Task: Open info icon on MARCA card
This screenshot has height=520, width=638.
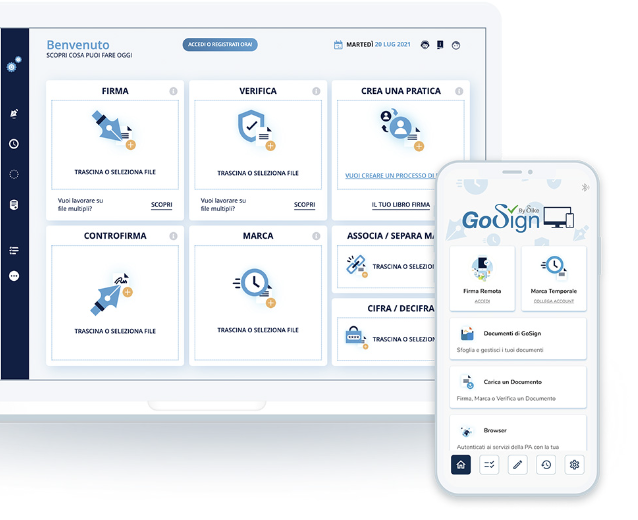Action: point(316,236)
